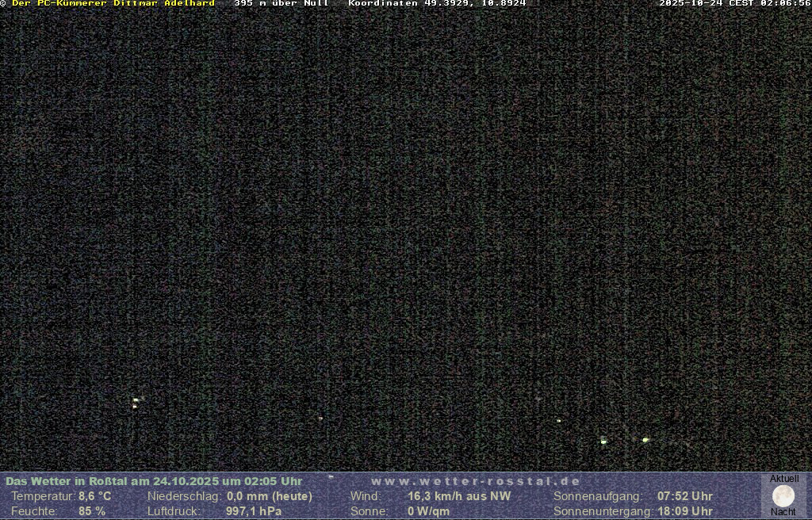Open the www.wetter-rosstal.de link

tap(476, 481)
